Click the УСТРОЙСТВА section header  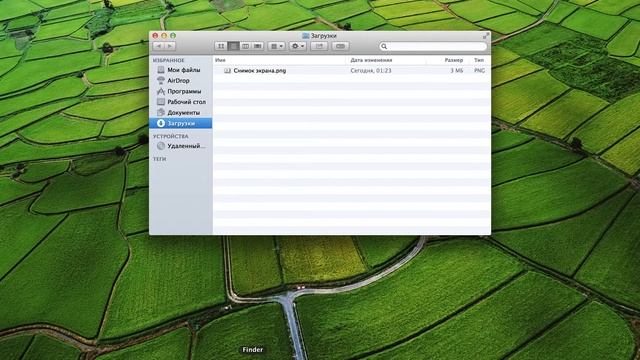(x=171, y=136)
